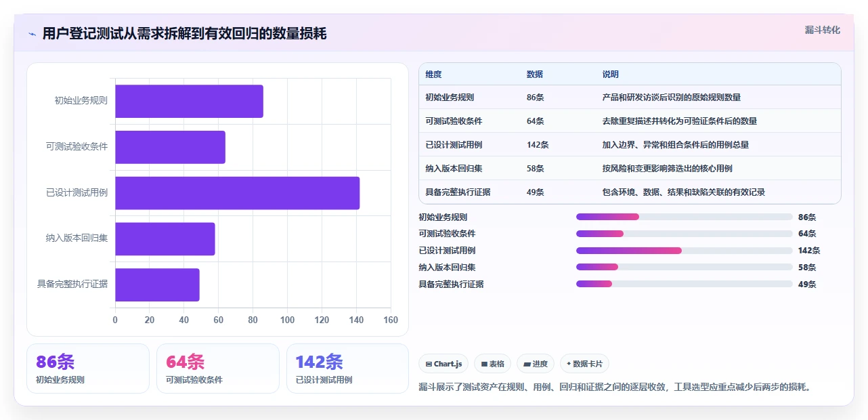The image size is (868, 420).
Task: Click x-axis tick label 80
Action: pyautogui.click(x=253, y=320)
